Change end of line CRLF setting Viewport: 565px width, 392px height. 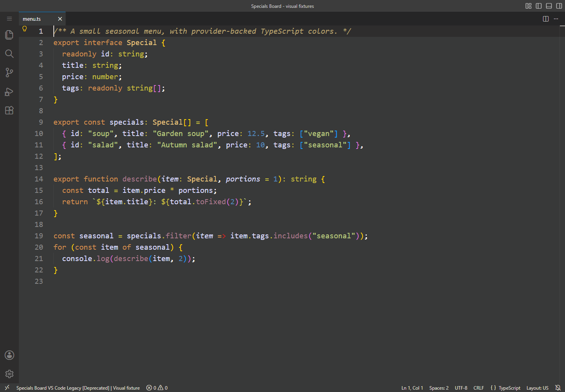tap(479, 388)
